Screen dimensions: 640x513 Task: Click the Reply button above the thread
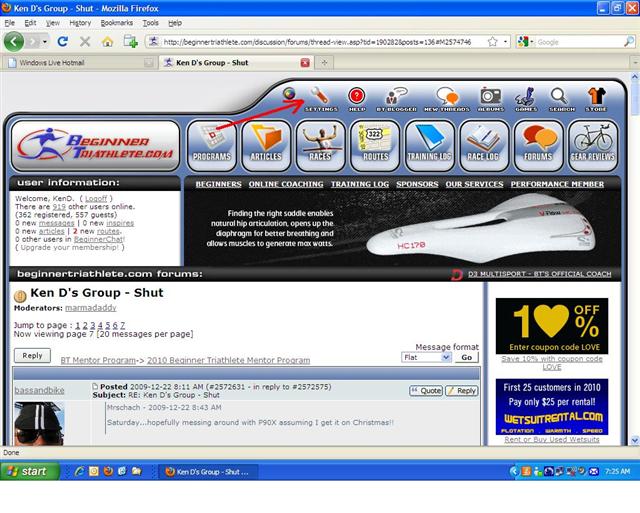[x=32, y=355]
